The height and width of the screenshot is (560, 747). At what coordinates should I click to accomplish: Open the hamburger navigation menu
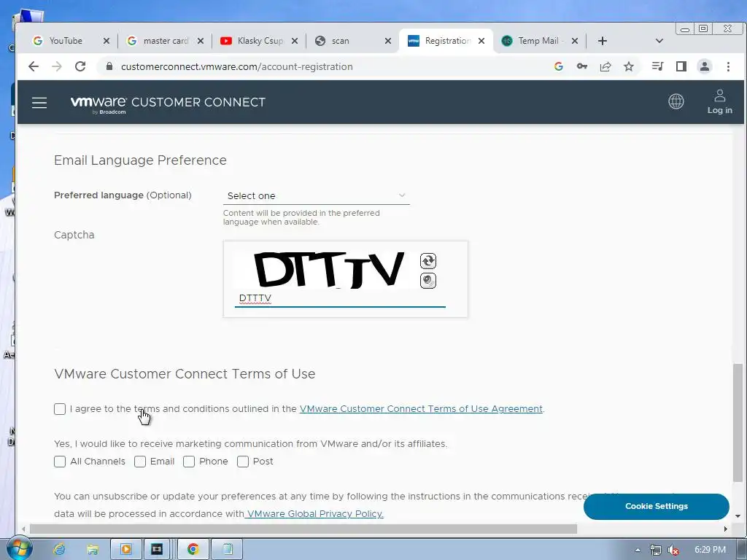(39, 103)
